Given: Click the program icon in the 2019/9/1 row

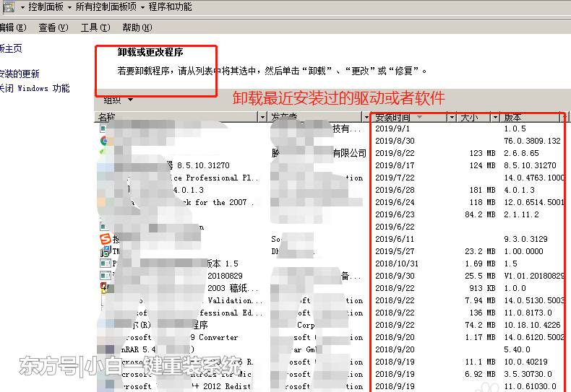Looking at the screenshot, I should (103, 128).
